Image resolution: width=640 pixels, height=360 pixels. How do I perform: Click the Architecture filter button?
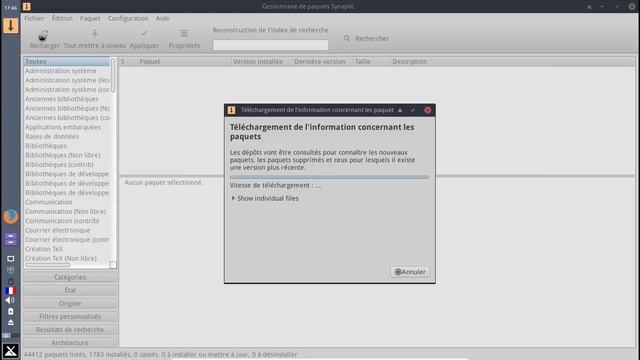70,343
